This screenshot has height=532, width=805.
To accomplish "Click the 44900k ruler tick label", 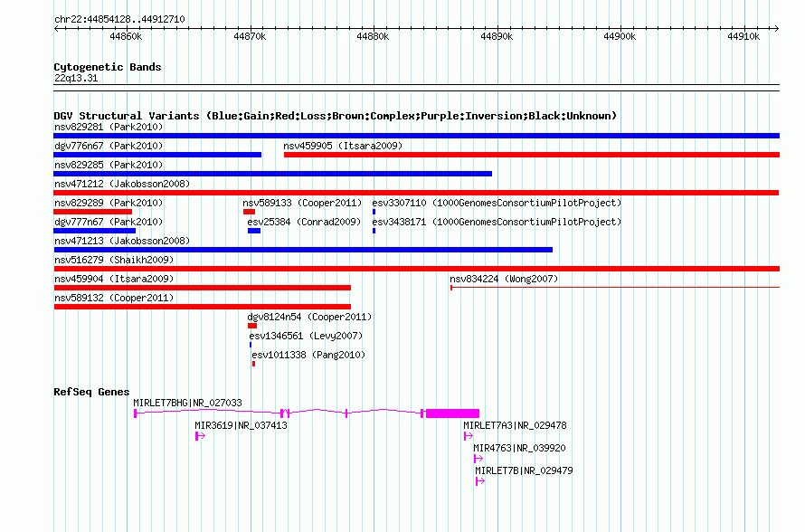I will click(x=620, y=36).
